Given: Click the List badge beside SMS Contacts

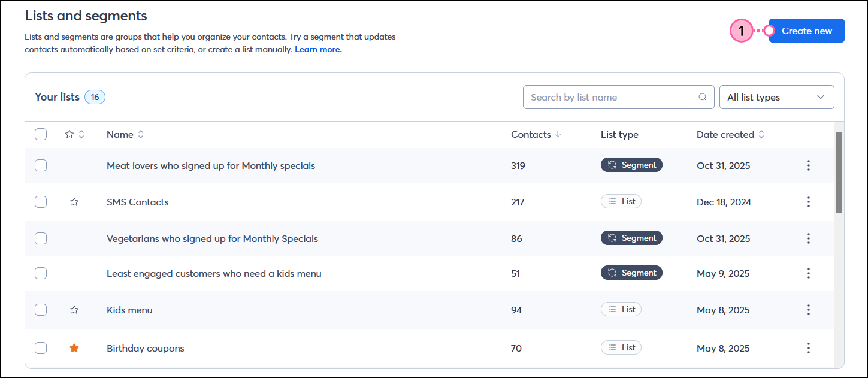Looking at the screenshot, I should (621, 201).
